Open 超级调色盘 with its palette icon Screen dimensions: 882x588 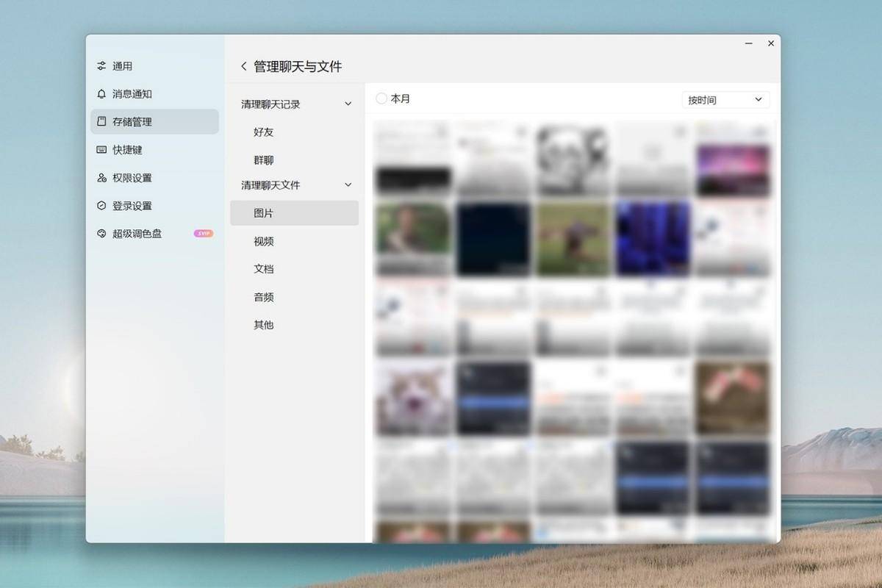(101, 233)
